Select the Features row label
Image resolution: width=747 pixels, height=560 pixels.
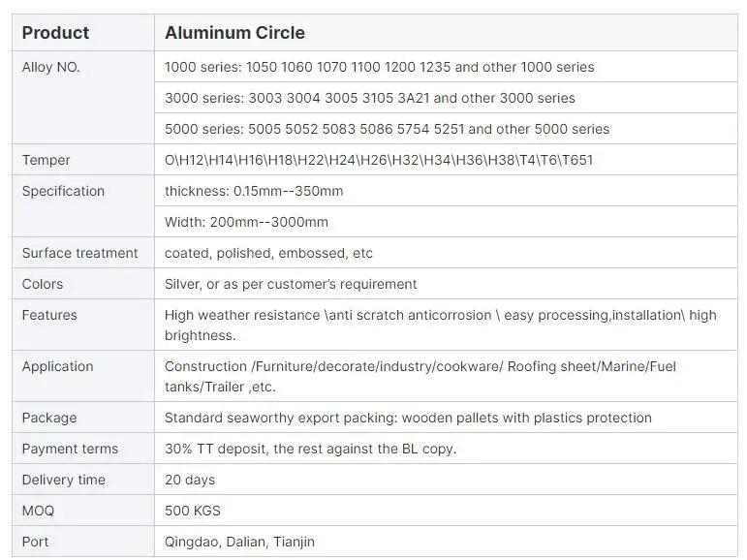[x=49, y=315]
